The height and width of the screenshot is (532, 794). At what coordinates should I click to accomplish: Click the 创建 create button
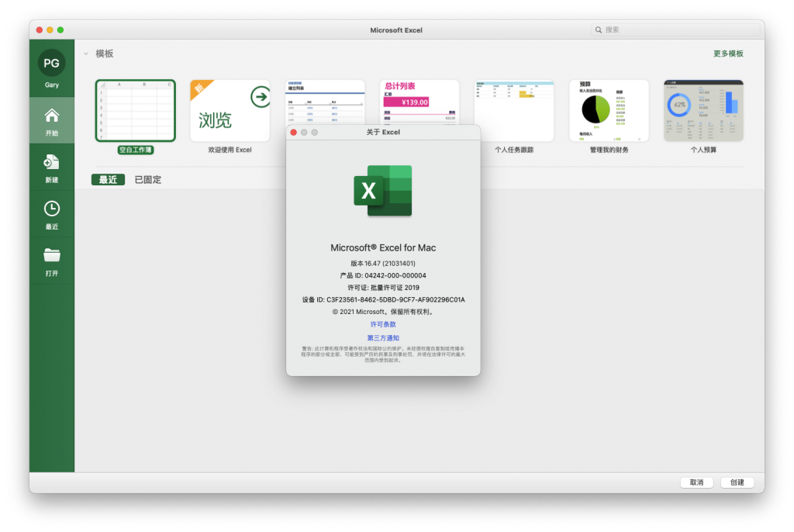737,482
